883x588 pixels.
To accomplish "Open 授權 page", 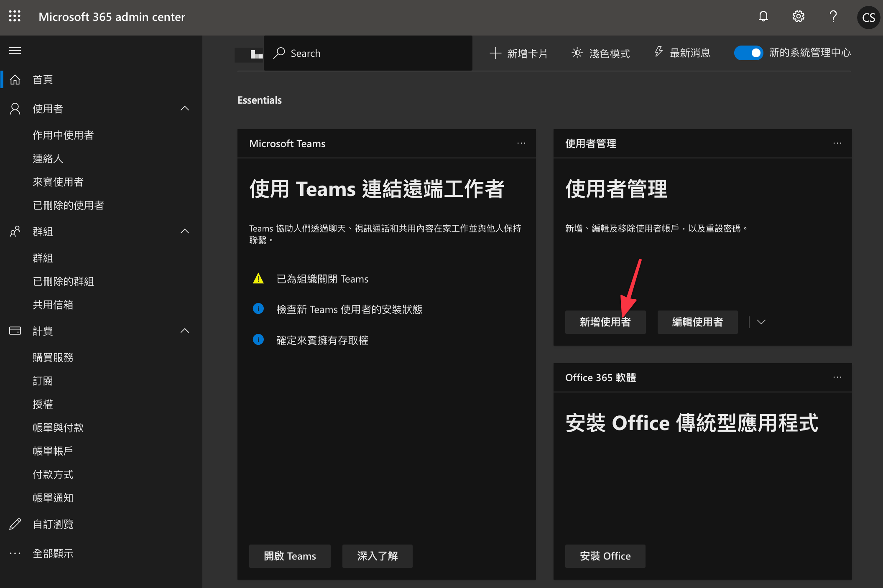I will pyautogui.click(x=43, y=404).
